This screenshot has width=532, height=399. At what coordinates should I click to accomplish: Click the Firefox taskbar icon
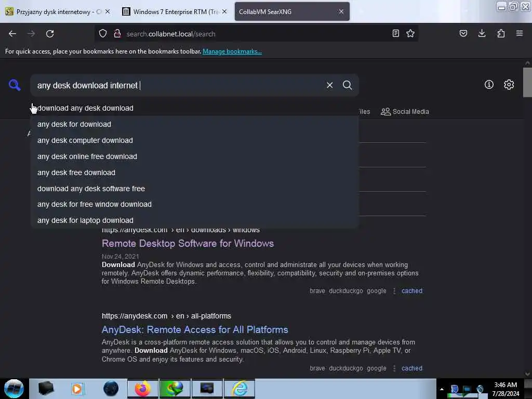pos(143,389)
